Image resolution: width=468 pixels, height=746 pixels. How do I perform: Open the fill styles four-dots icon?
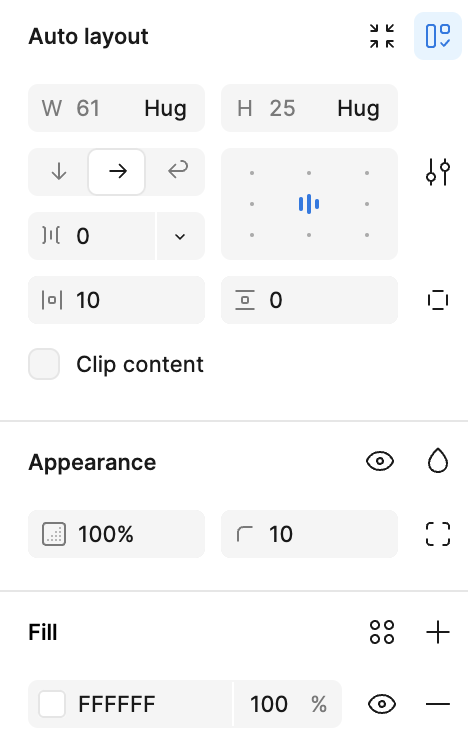[382, 632]
